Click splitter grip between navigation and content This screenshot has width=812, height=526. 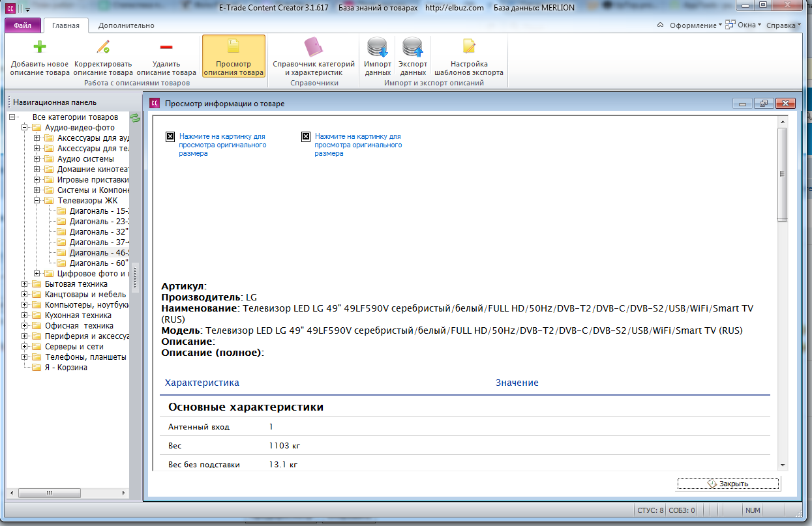[x=136, y=279]
